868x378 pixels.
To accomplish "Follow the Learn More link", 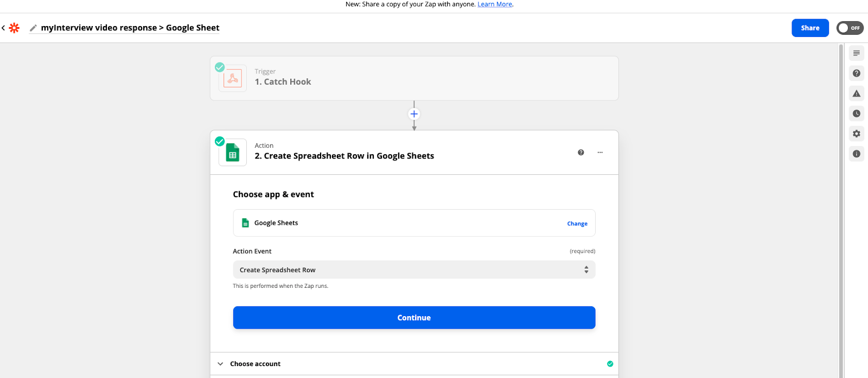I will point(495,4).
